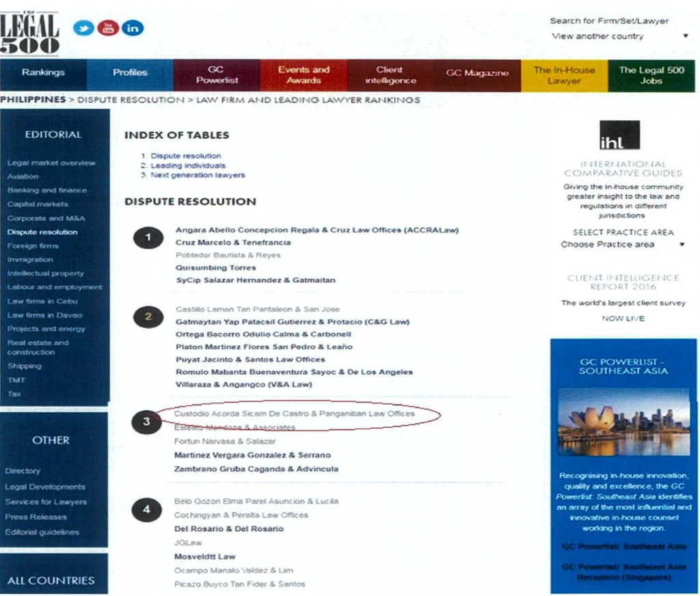
Task: Open Romulo Mabanta Buenaventura Sayoc profile
Action: click(x=294, y=372)
